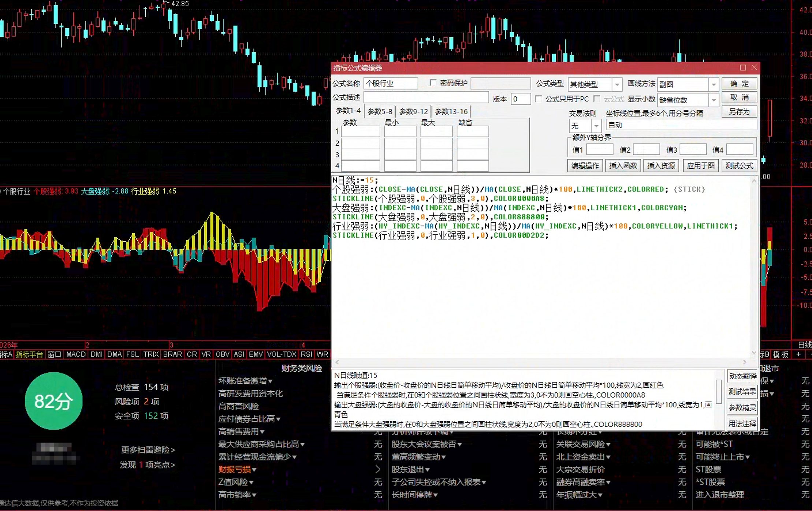This screenshot has width=812, height=511.
Task: Enable the 密码保护 checkbox
Action: click(x=433, y=83)
